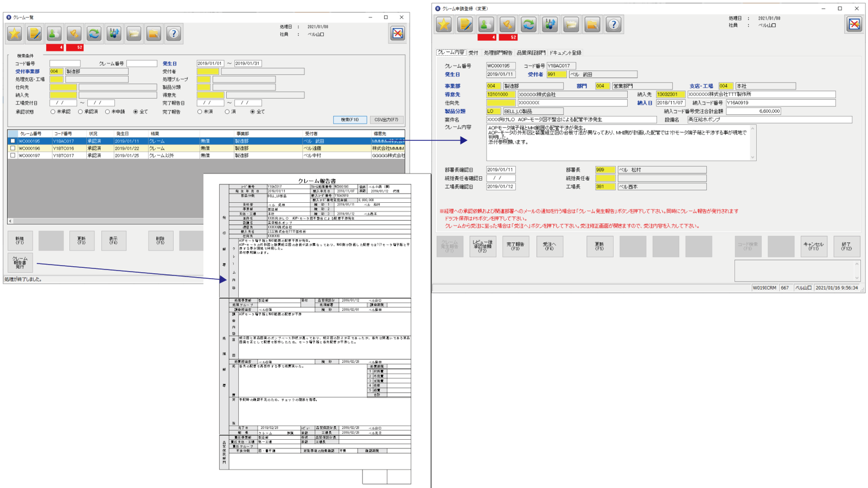Click レビュー後承認依頼(F2) button

click(x=483, y=246)
